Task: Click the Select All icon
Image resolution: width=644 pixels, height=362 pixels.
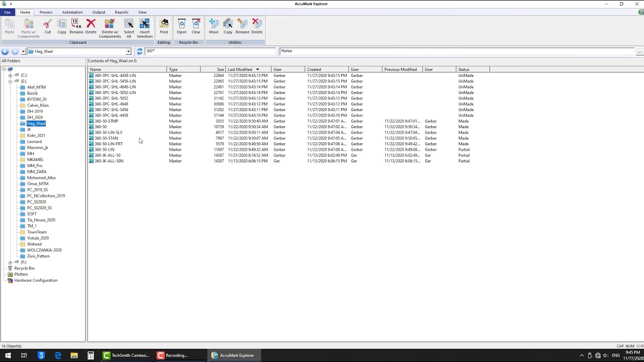Action: 129,28
